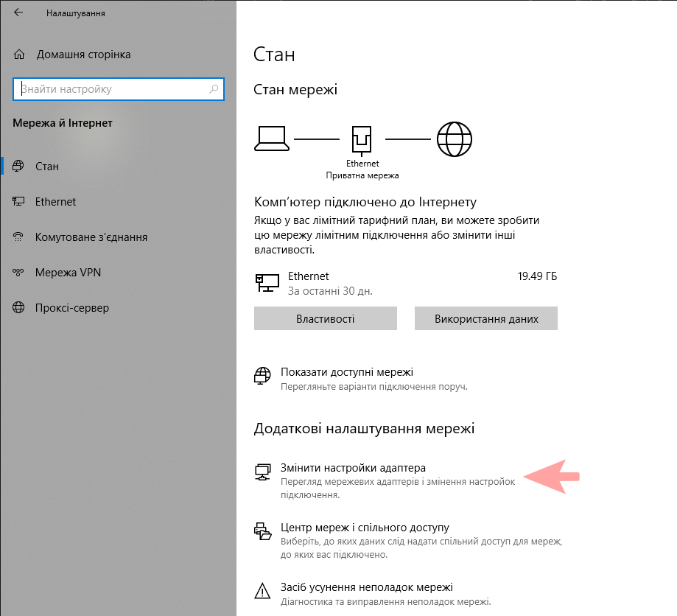Screen dimensions: 677x616
Task: Click the Ethernet connection icon near data usage
Action: click(x=267, y=282)
